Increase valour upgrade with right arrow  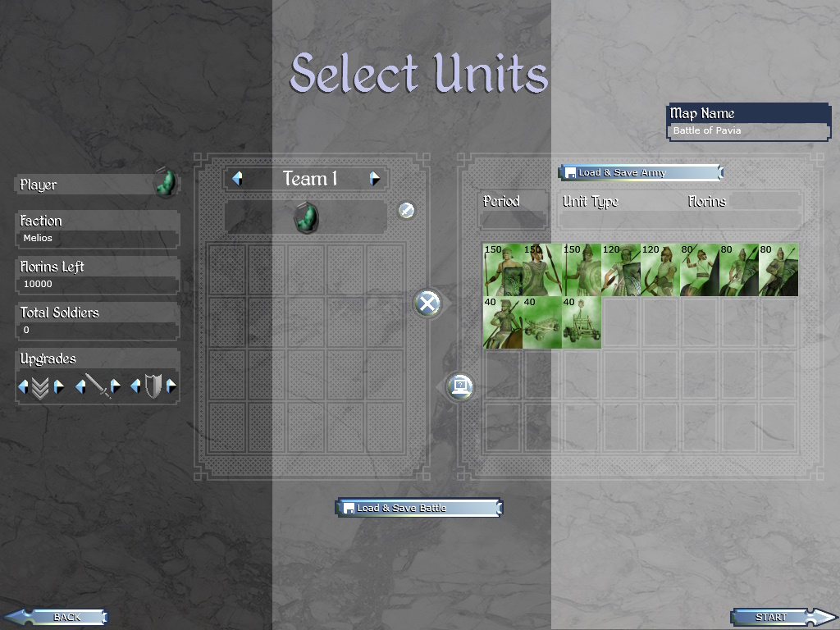click(59, 386)
